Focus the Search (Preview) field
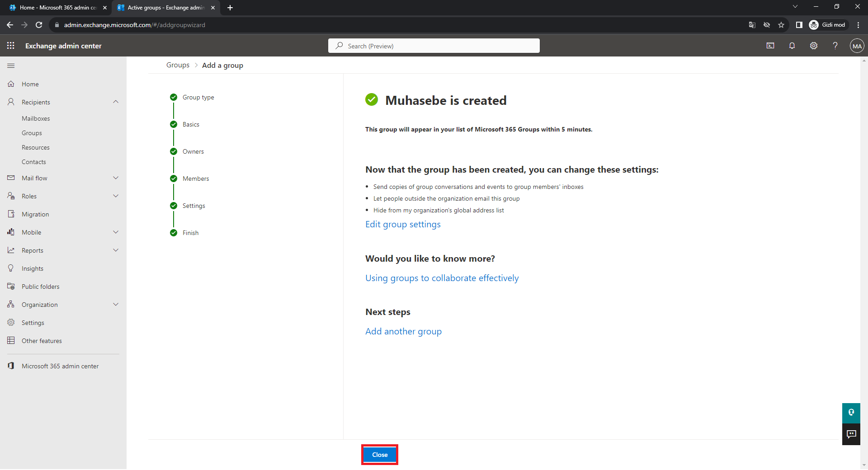 point(434,46)
